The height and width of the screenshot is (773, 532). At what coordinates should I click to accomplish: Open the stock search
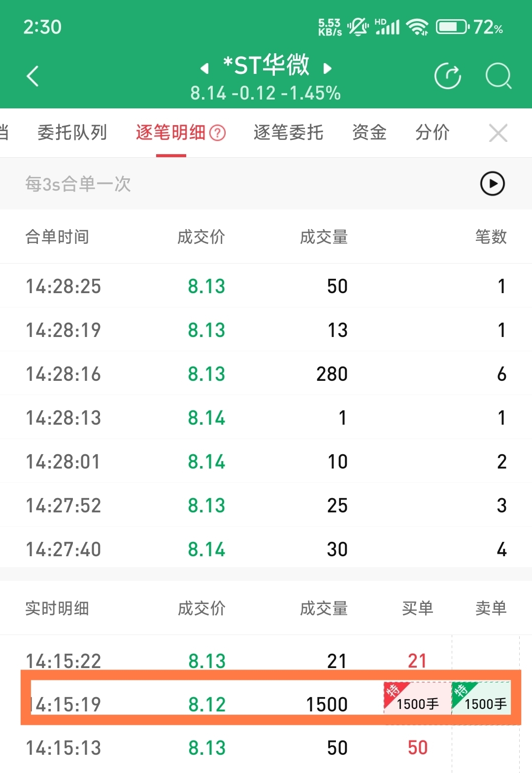[499, 76]
